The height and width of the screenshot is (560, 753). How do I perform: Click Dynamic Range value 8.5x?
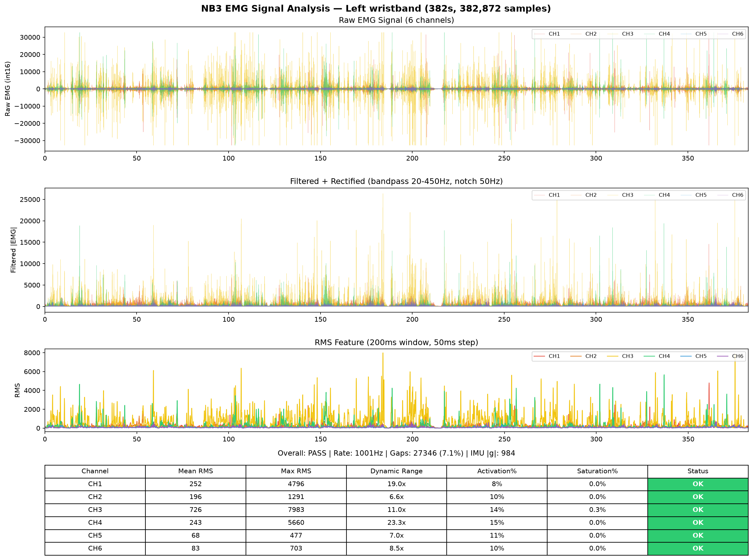click(396, 549)
